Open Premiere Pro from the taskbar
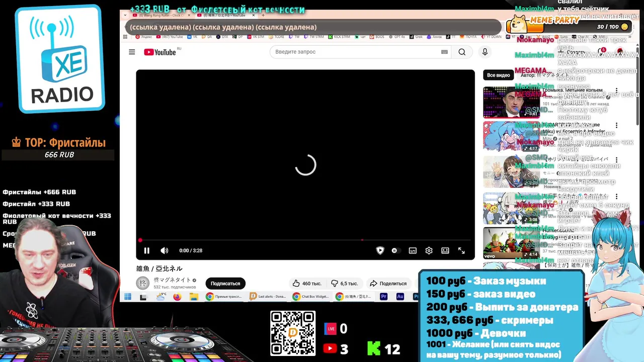 383,297
